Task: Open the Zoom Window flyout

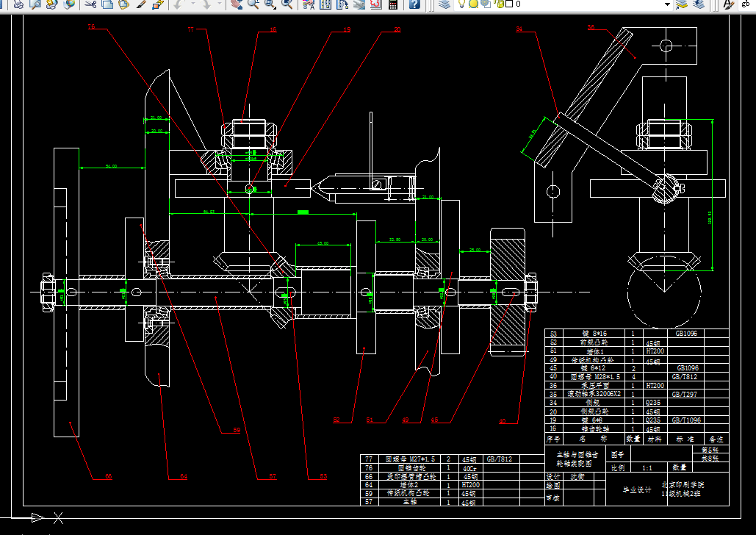Action: click(x=270, y=4)
